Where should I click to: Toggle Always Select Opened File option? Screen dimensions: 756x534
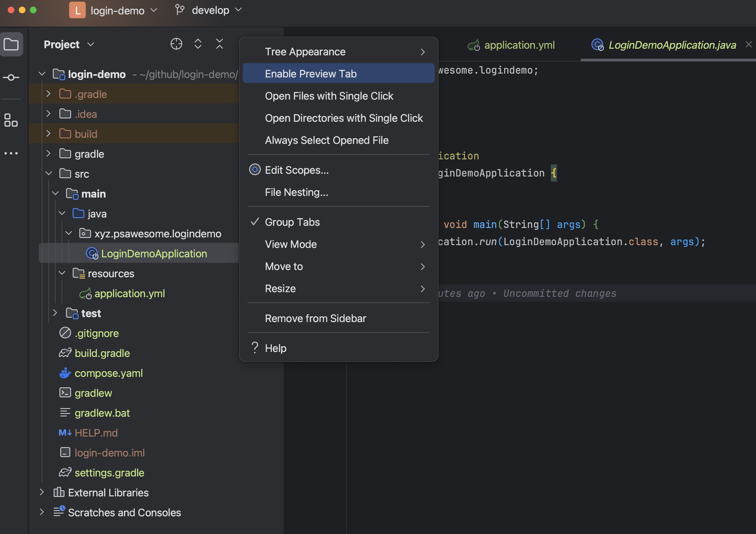(x=327, y=140)
